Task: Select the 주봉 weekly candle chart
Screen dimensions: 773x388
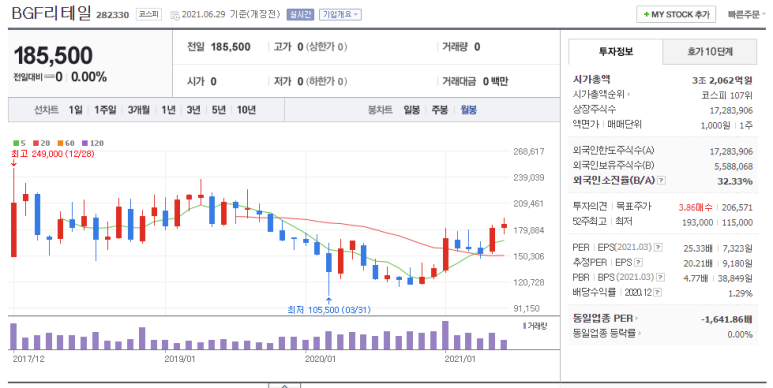Action: tap(440, 110)
